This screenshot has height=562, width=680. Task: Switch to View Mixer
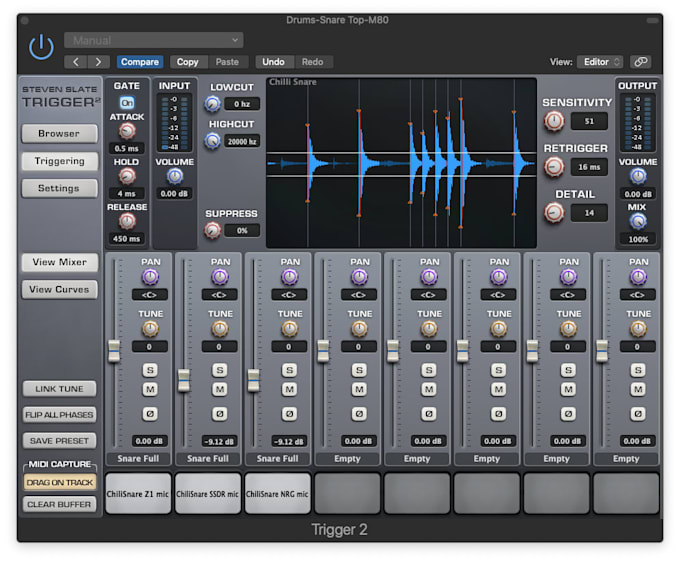[59, 262]
